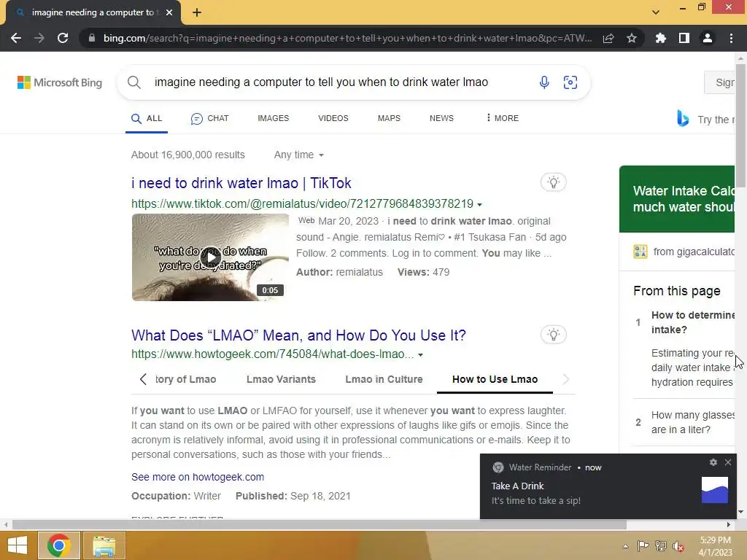Select the Lmao Variants section tab
The height and width of the screenshot is (560, 747).
coord(281,379)
